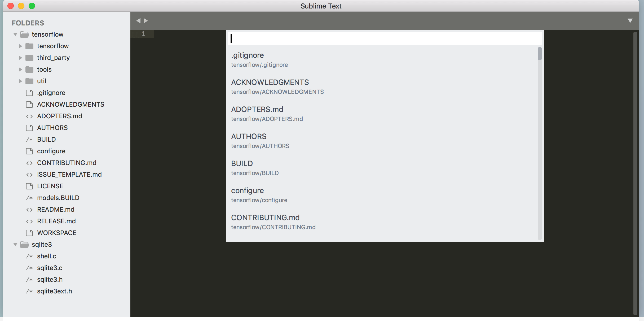Expand the third_party folder
Screen dimensions: 644x321
point(20,58)
